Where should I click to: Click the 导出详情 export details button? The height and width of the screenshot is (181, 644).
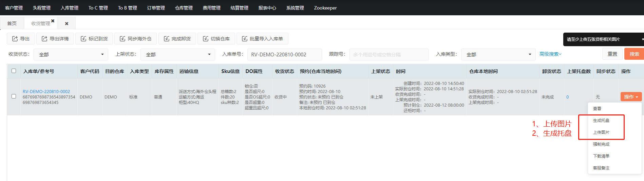pos(55,39)
